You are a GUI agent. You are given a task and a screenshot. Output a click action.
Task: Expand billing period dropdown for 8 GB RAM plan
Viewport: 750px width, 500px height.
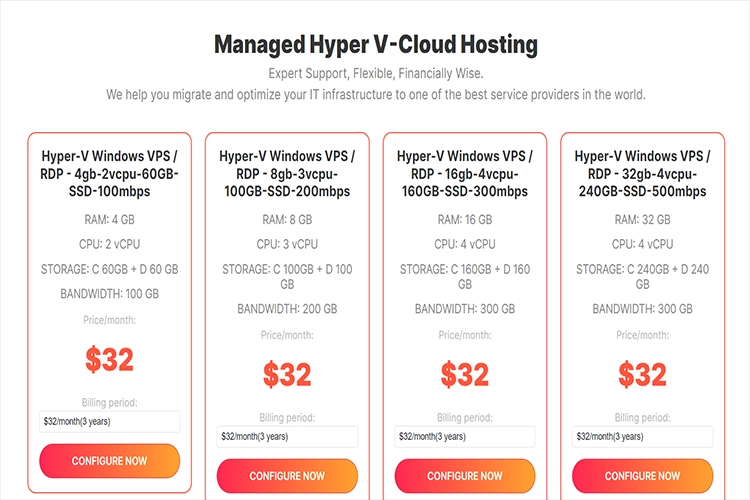[x=287, y=436]
